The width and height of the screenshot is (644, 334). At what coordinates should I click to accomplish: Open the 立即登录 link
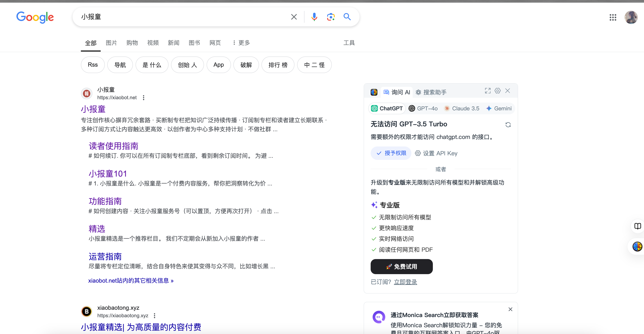(x=406, y=282)
